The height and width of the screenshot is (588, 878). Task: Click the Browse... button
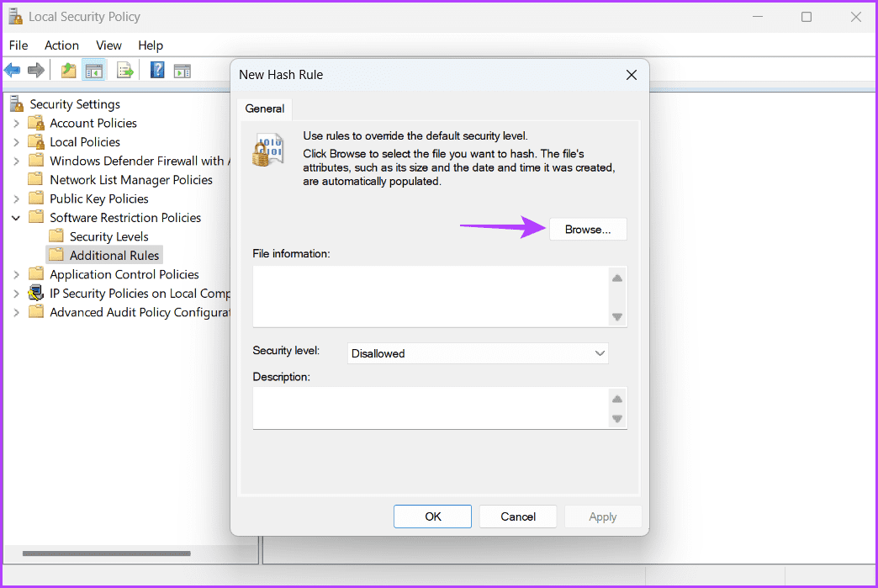coord(588,230)
